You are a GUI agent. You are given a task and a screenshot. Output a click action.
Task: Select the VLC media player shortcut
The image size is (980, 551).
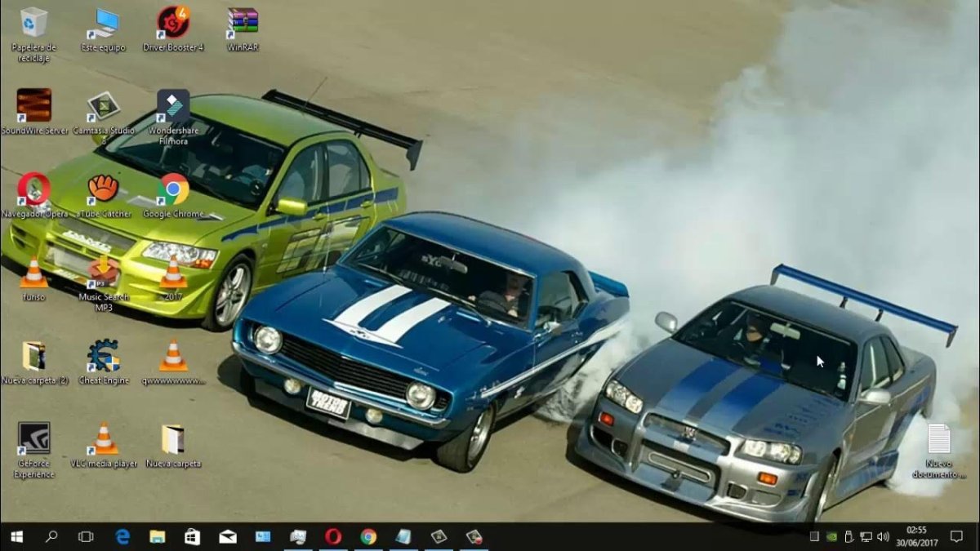[x=104, y=439]
